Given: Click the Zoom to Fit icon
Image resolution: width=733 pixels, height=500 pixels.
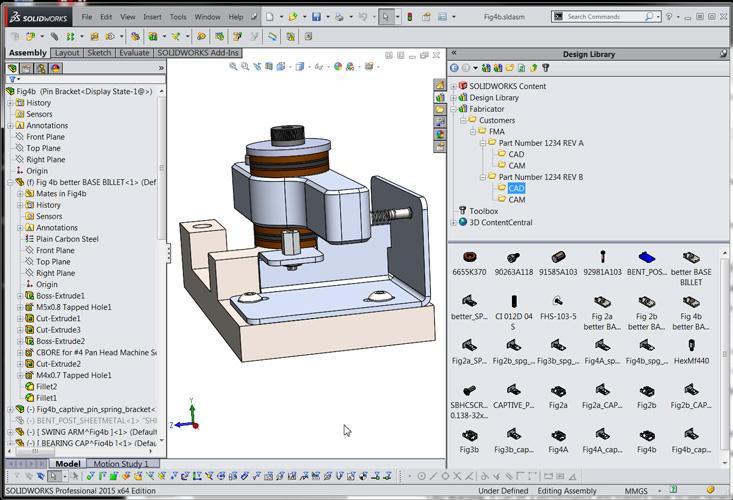Looking at the screenshot, I should (x=233, y=66).
